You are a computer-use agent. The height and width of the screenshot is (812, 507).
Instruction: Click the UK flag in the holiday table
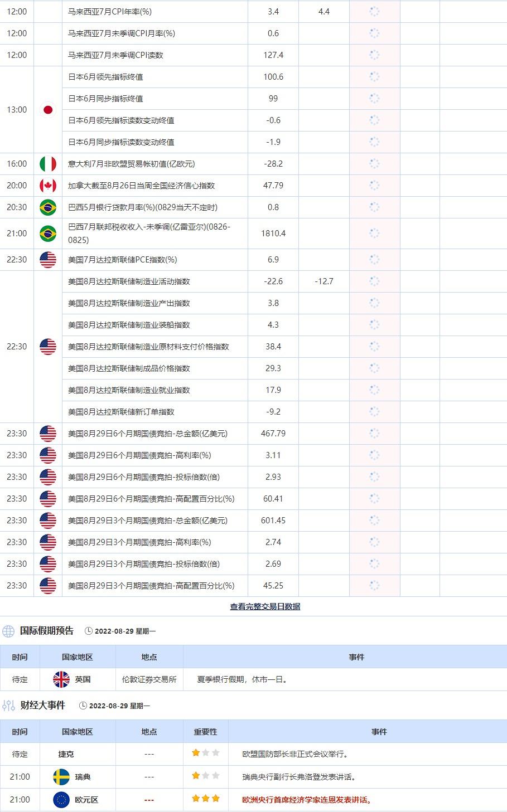(61, 679)
